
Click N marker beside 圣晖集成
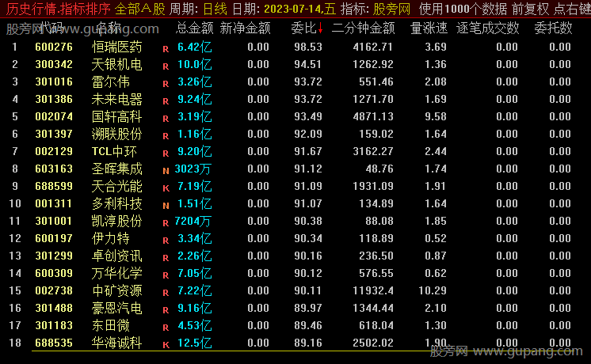point(166,171)
